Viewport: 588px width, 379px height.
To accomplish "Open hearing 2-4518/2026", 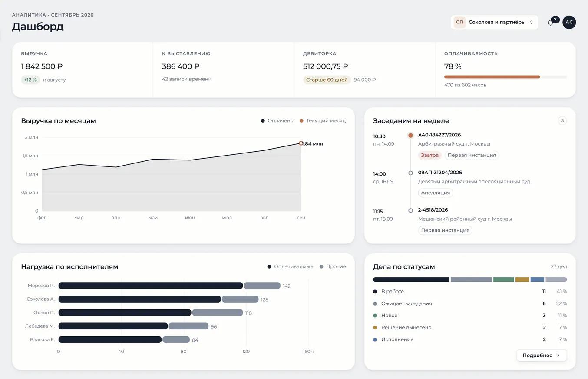I will 433,210.
